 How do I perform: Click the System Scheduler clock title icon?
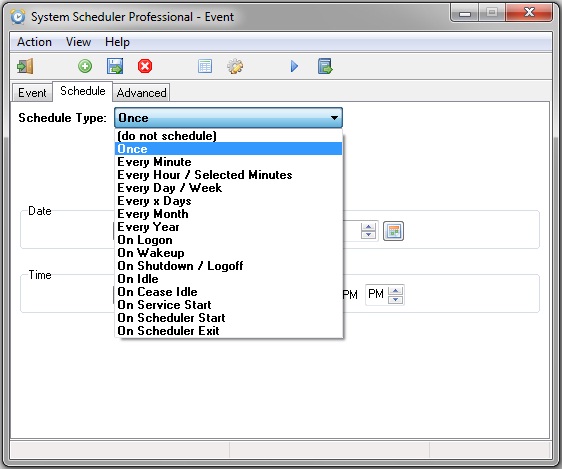18,16
